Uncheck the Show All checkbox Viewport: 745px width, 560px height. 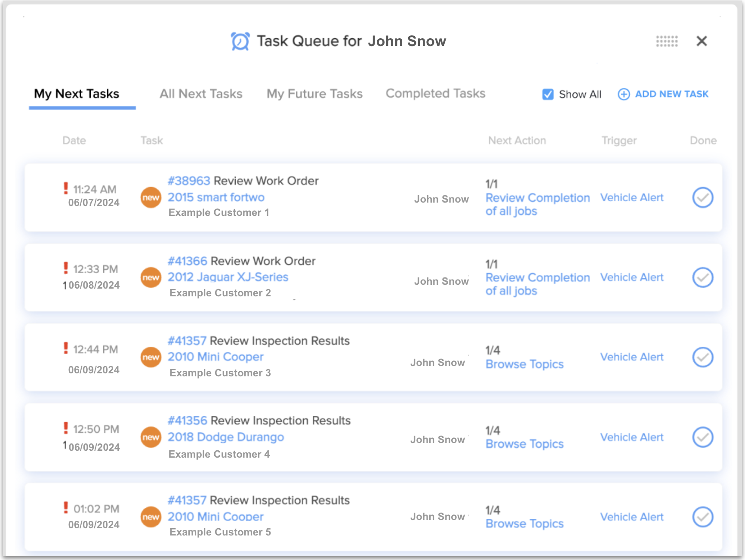[x=548, y=94]
